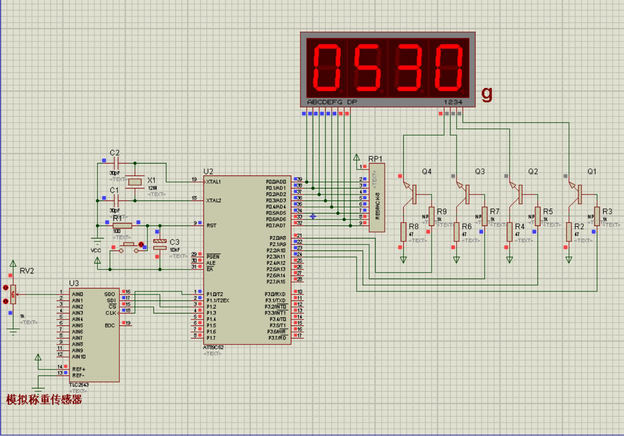Select resistor R6
624x436 pixels.
click(x=456, y=232)
